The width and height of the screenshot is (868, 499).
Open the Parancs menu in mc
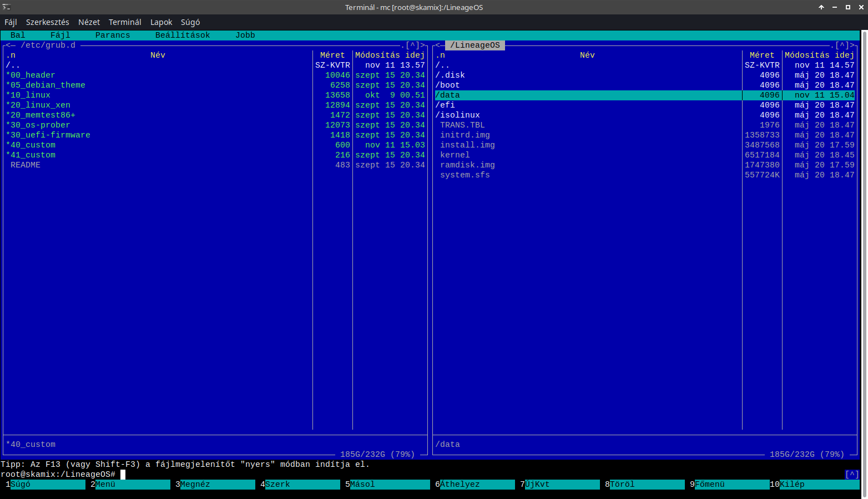click(113, 35)
